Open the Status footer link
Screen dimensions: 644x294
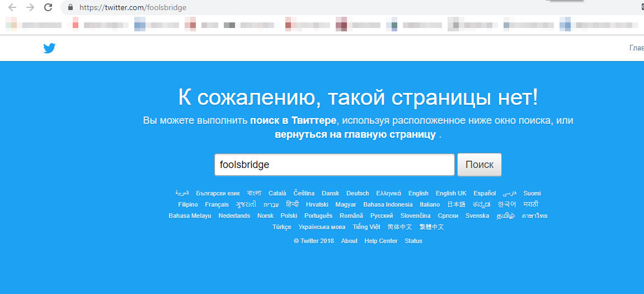(x=413, y=241)
